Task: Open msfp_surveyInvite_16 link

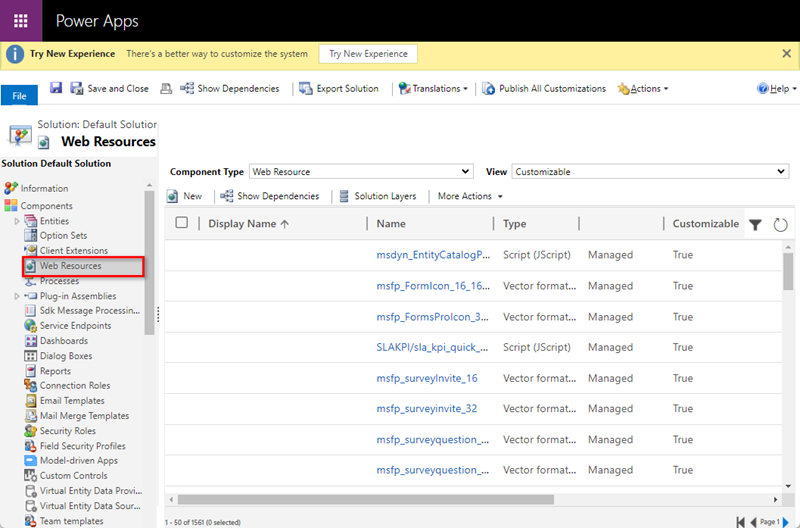Action: (427, 378)
